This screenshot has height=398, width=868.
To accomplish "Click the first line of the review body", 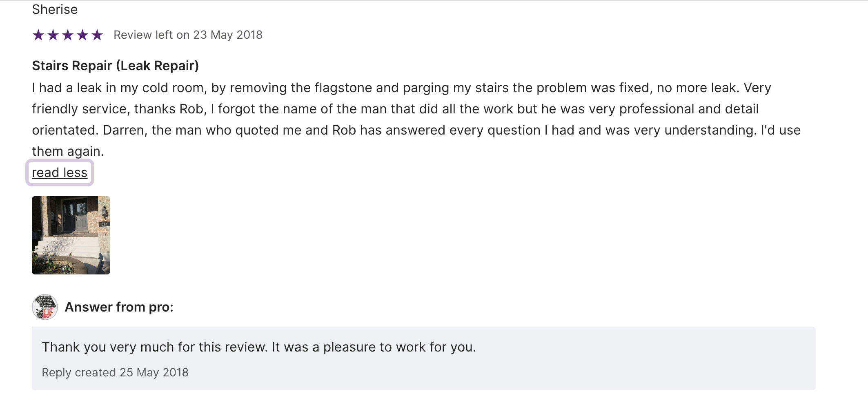I will click(401, 88).
